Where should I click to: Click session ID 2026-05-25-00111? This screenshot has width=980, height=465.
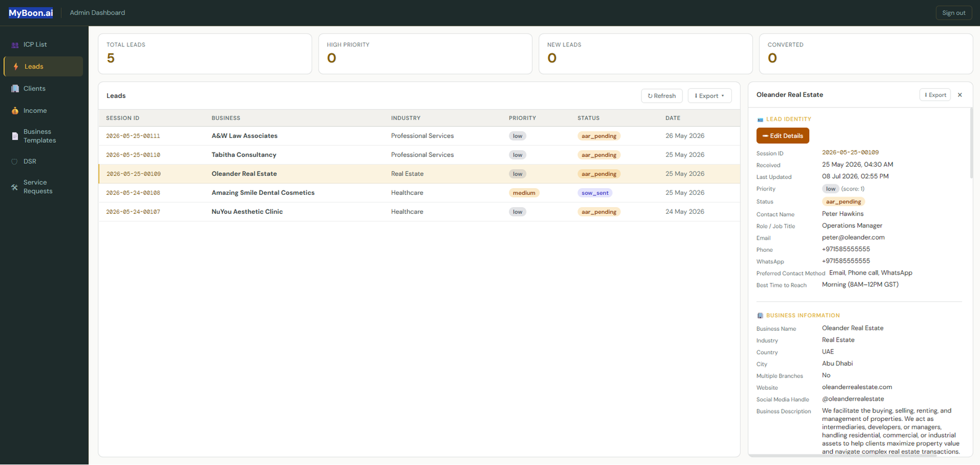tap(133, 136)
